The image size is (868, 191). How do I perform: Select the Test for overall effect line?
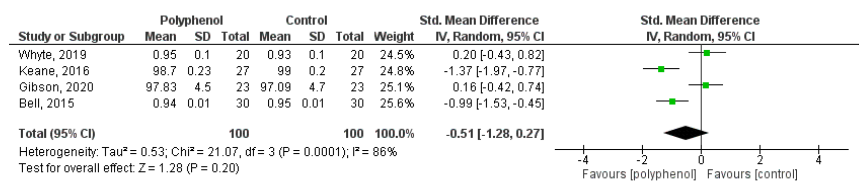(x=129, y=168)
